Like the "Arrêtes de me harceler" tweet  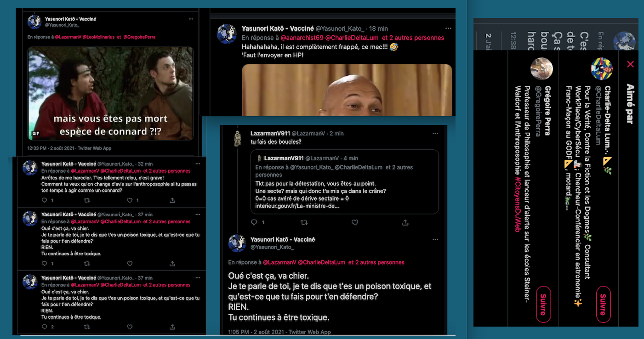click(x=130, y=200)
